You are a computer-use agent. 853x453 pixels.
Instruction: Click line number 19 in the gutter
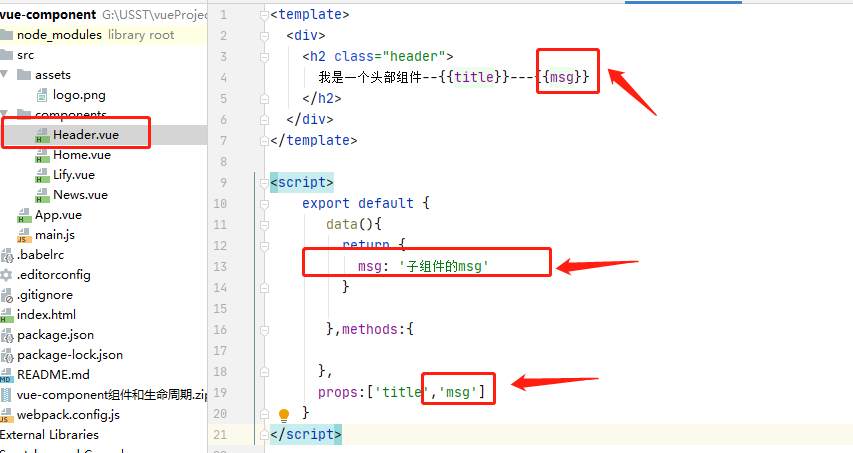220,393
